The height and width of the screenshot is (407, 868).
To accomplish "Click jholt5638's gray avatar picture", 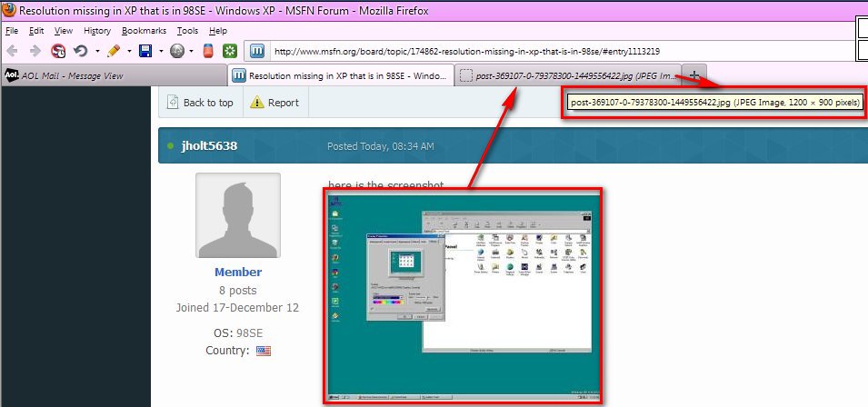I will pos(238,215).
